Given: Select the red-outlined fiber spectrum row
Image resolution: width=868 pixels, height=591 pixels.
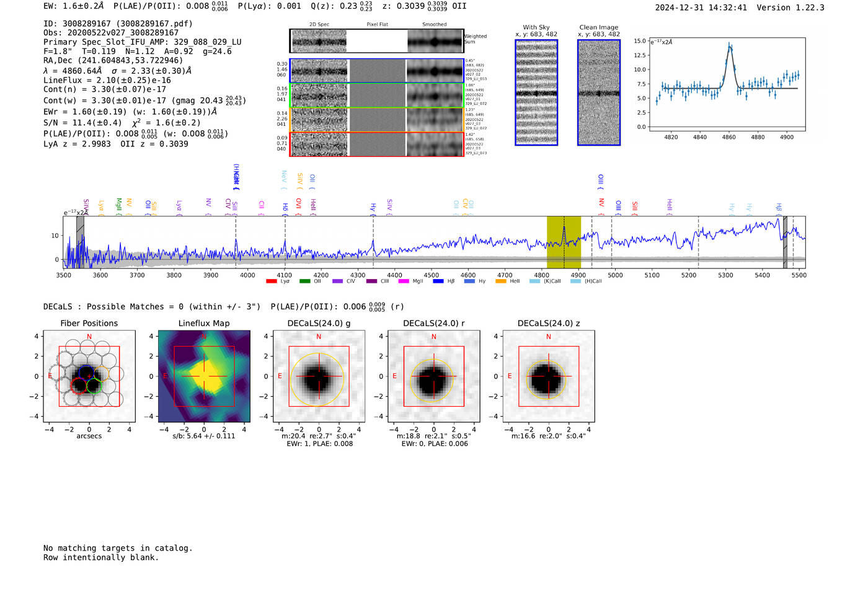Looking at the screenshot, I should (376, 144).
